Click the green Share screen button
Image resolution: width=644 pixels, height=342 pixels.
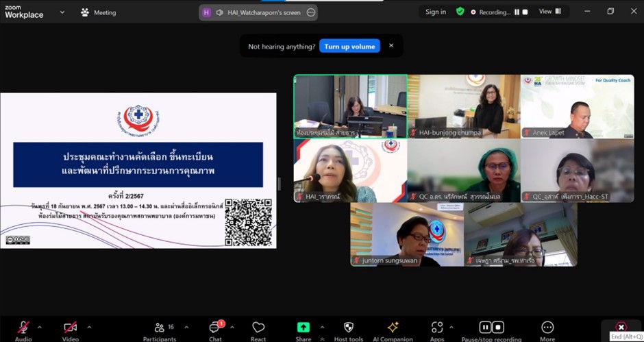pyautogui.click(x=303, y=327)
